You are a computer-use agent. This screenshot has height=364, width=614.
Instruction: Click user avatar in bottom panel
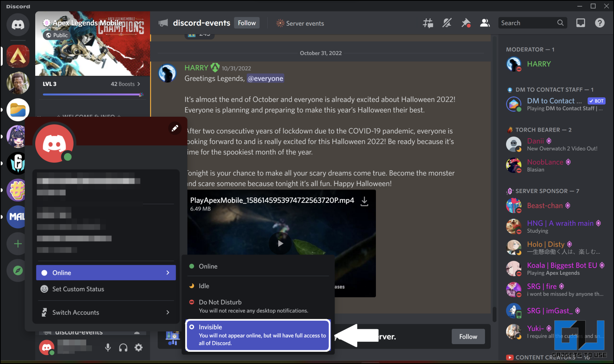pos(47,348)
